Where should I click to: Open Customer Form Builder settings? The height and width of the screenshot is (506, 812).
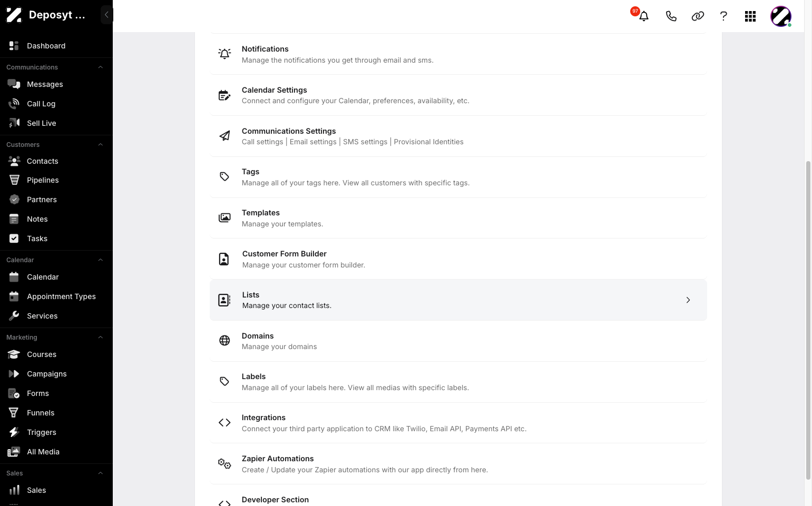click(x=458, y=259)
